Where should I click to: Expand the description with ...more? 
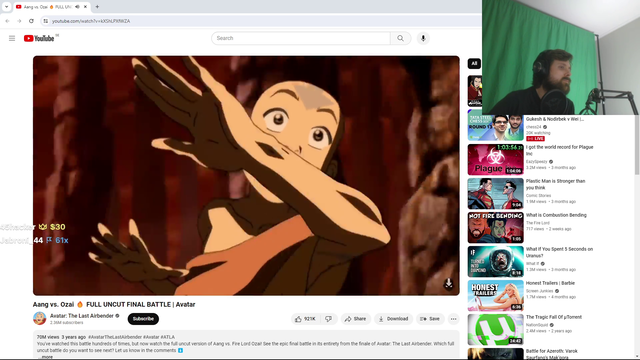point(46,357)
